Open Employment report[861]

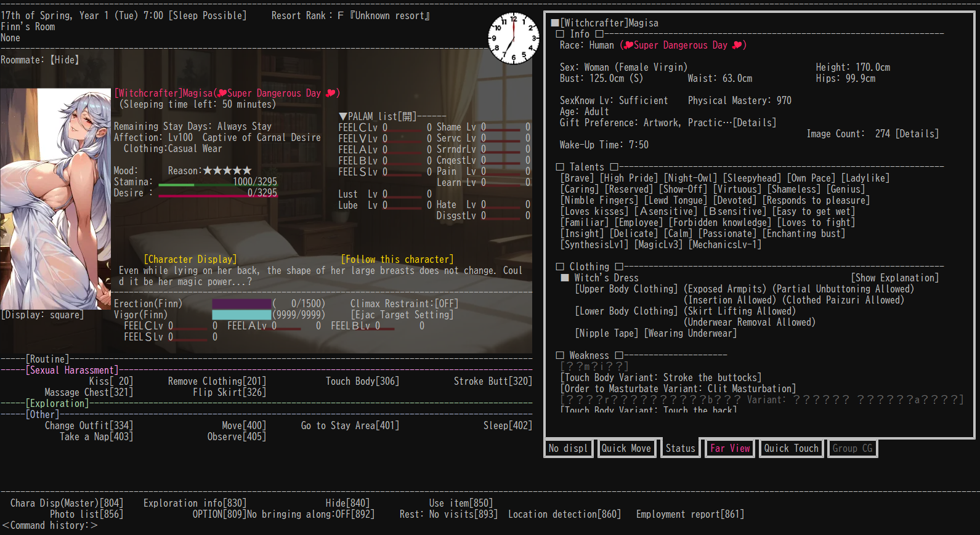click(690, 514)
